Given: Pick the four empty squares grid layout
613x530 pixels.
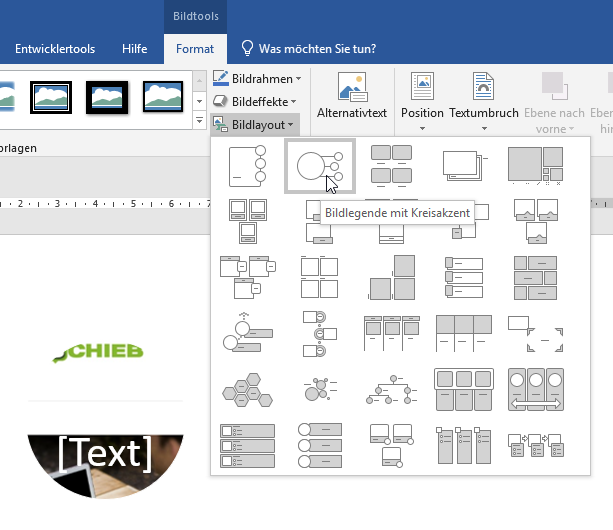Looking at the screenshot, I should 320,278.
